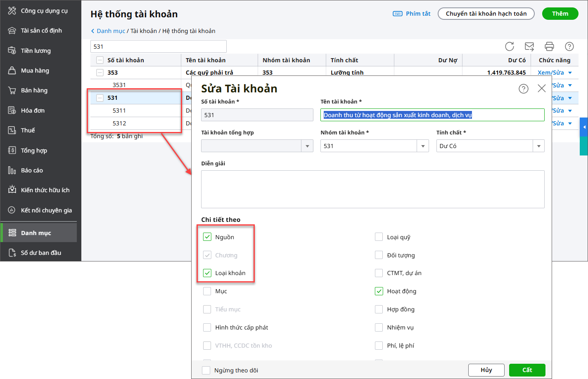This screenshot has width=588, height=379.
Task: Select Danh mục in the sidebar menu
Action: click(x=36, y=233)
